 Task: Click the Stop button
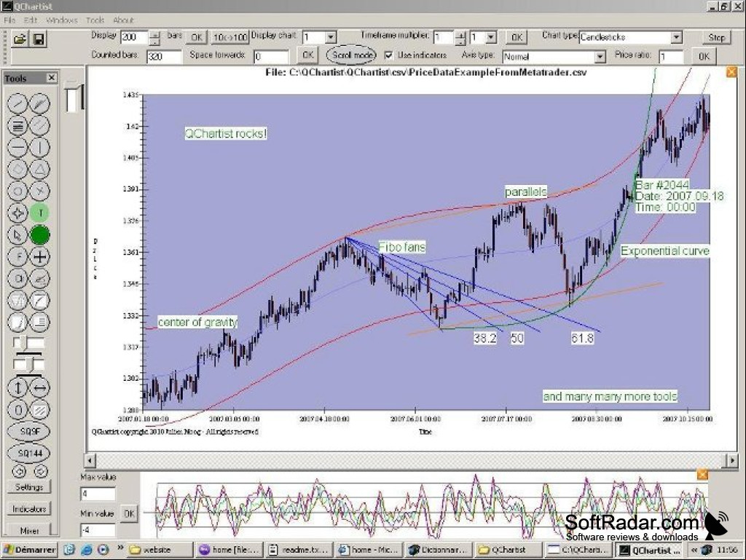point(716,37)
